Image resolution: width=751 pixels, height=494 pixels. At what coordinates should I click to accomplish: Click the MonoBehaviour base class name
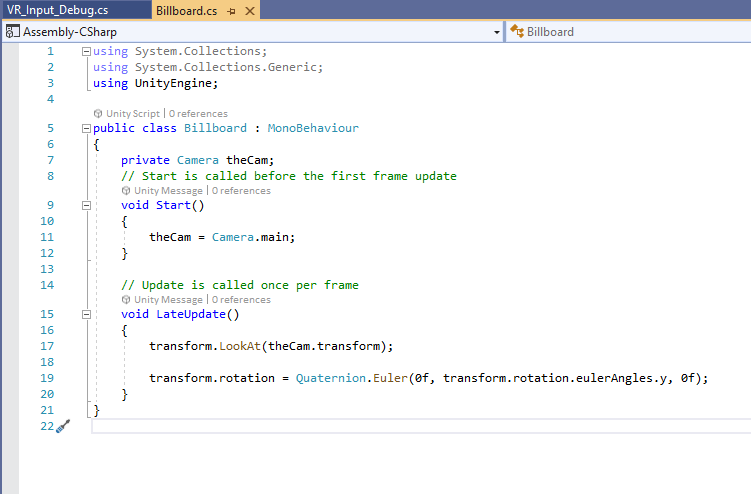(313, 128)
